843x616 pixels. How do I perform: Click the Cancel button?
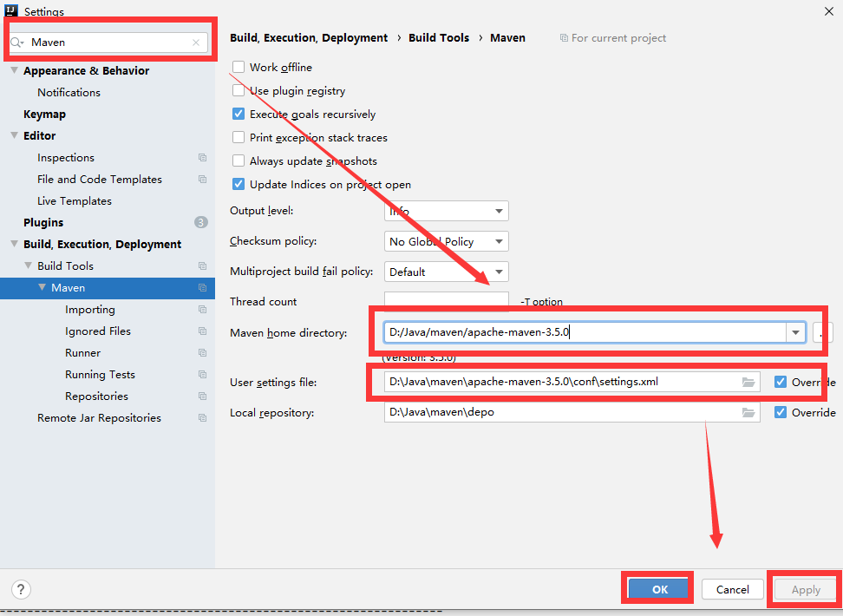732,590
